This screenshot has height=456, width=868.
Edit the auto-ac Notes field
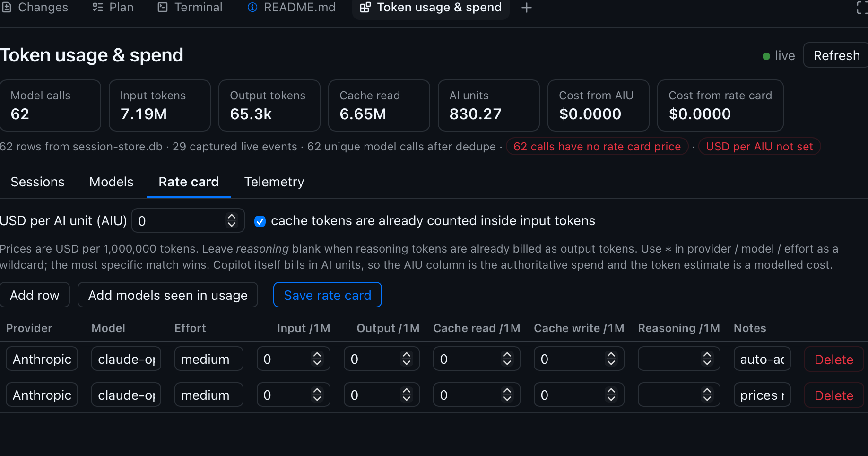[x=762, y=359]
